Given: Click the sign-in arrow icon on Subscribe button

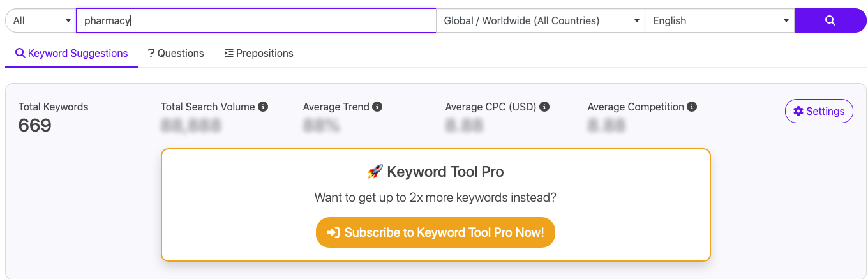Looking at the screenshot, I should (333, 232).
